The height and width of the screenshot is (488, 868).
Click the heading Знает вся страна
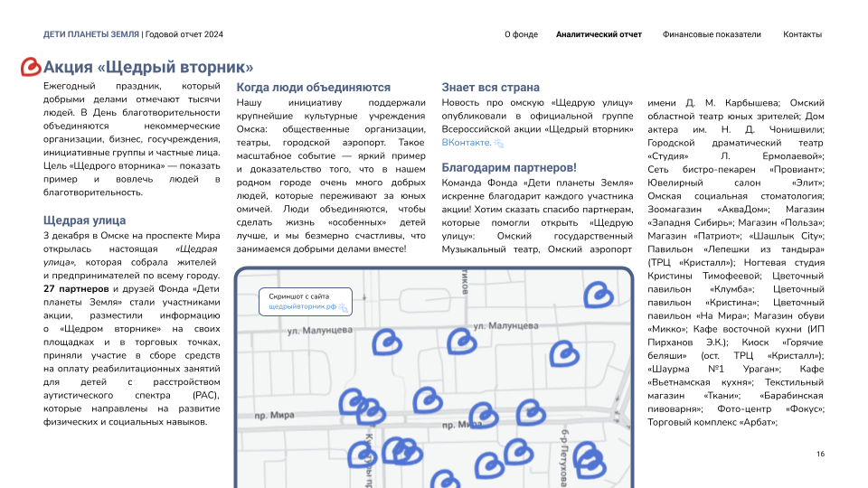tap(490, 88)
